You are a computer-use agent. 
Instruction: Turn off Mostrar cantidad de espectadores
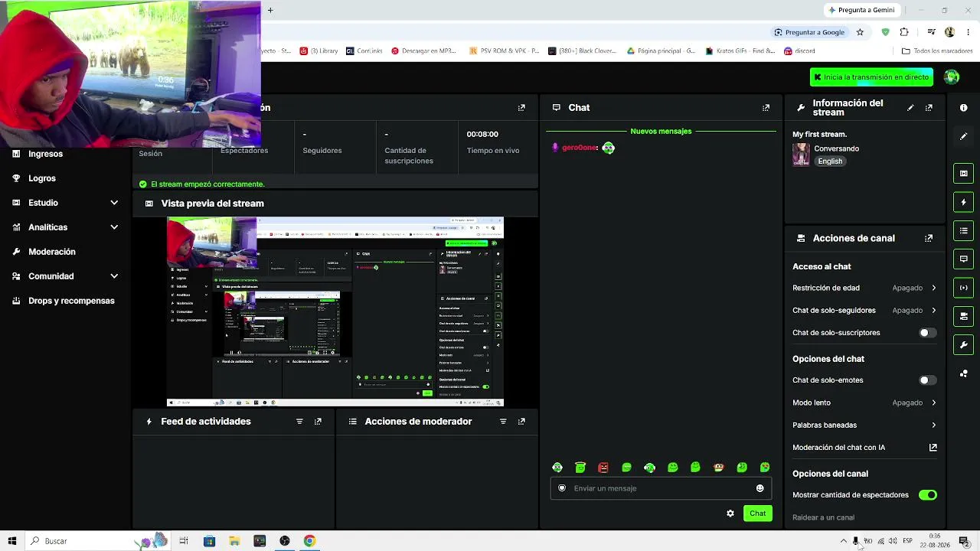point(927,495)
